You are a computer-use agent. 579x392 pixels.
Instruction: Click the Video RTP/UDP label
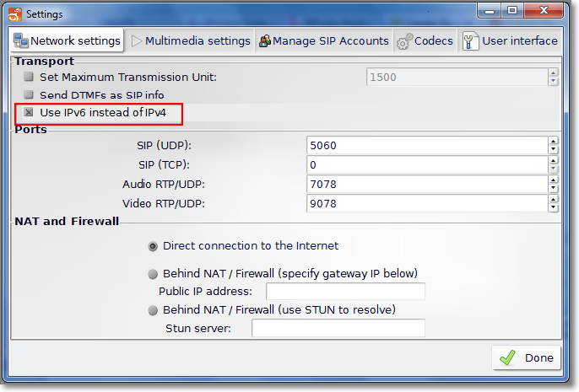pyautogui.click(x=164, y=203)
